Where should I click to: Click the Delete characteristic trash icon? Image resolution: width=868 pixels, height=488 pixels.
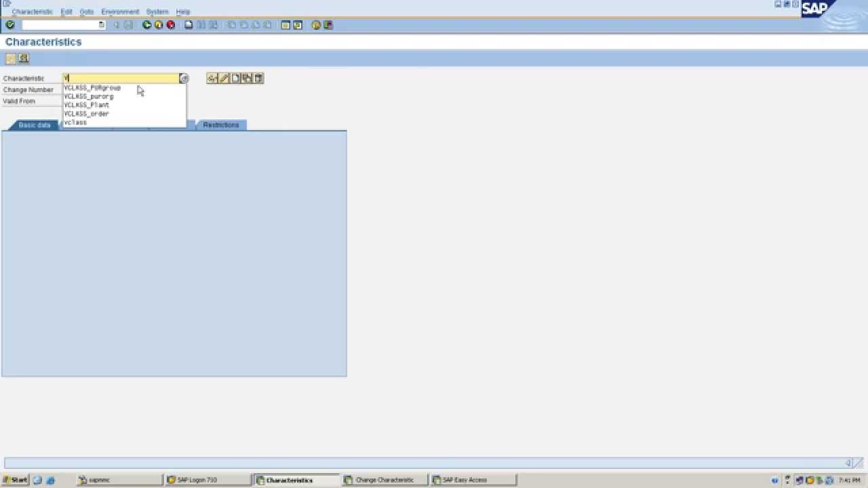(258, 79)
